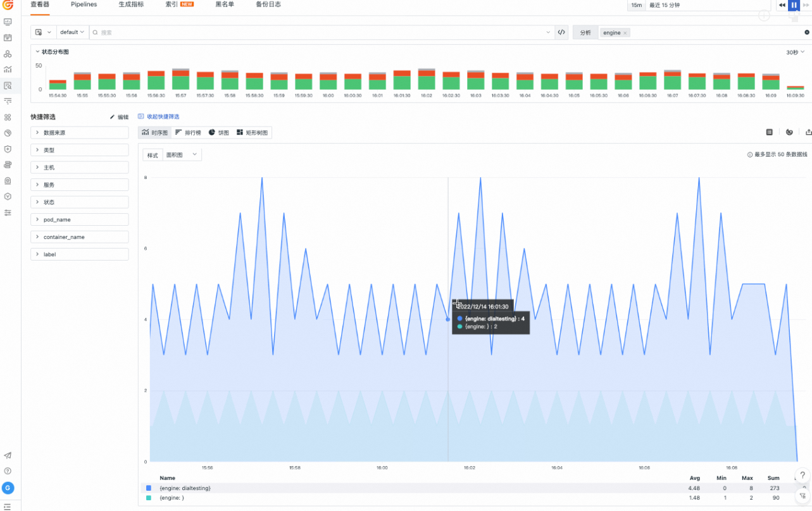Click the Guance logo in the sidebar
812x511 pixels.
point(8,5)
